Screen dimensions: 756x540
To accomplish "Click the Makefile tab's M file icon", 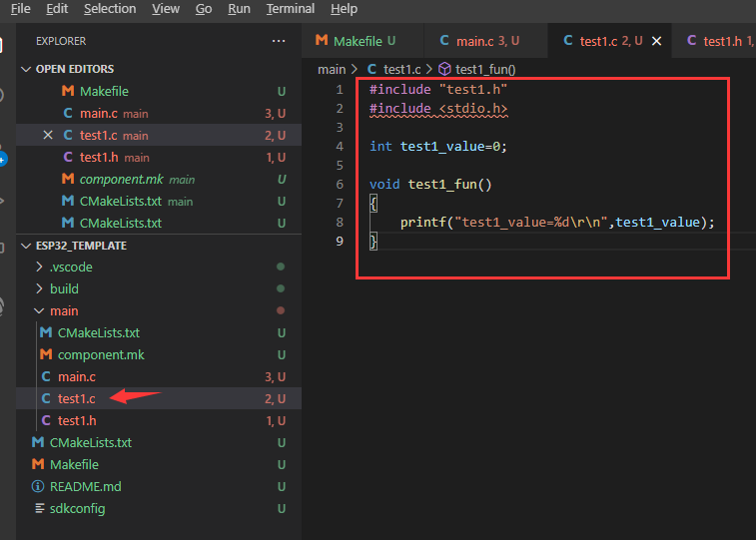I will pyautogui.click(x=322, y=41).
